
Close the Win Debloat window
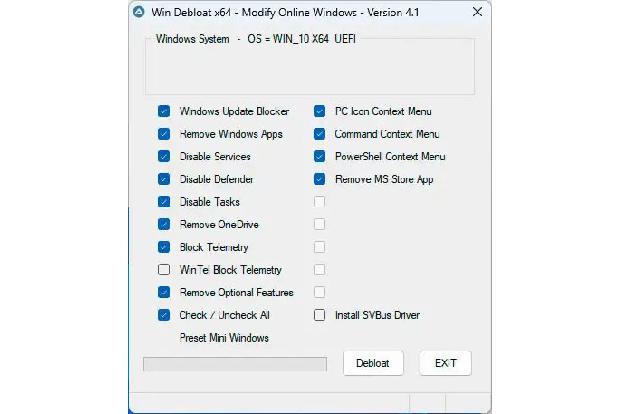[477, 12]
